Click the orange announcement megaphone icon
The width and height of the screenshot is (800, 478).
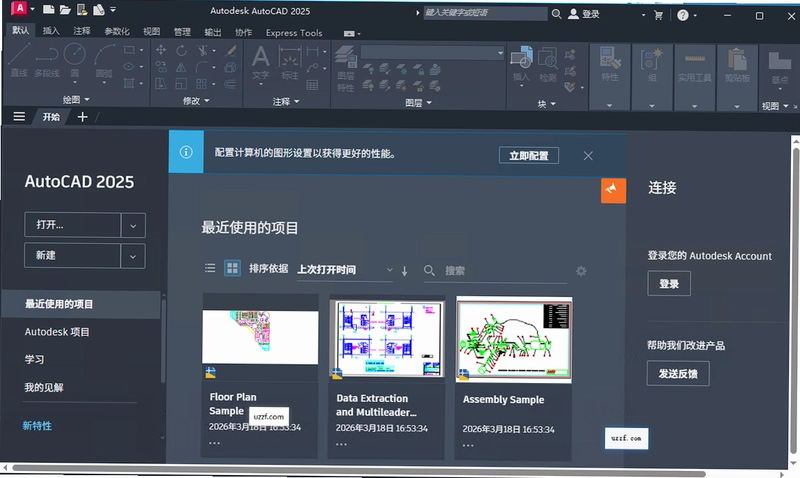(613, 191)
